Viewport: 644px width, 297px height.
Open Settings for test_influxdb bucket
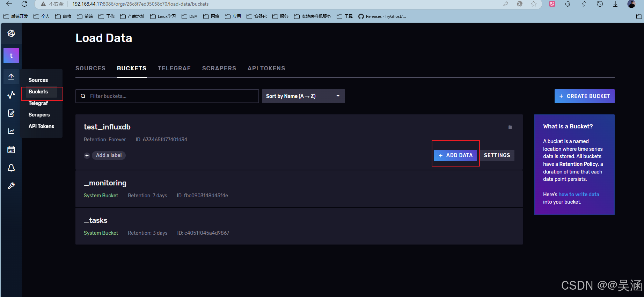[497, 155]
